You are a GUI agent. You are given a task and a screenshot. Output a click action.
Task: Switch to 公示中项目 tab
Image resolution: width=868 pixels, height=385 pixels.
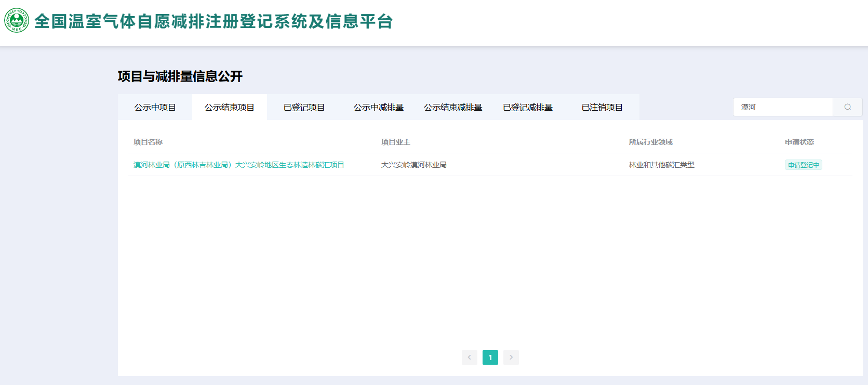155,108
